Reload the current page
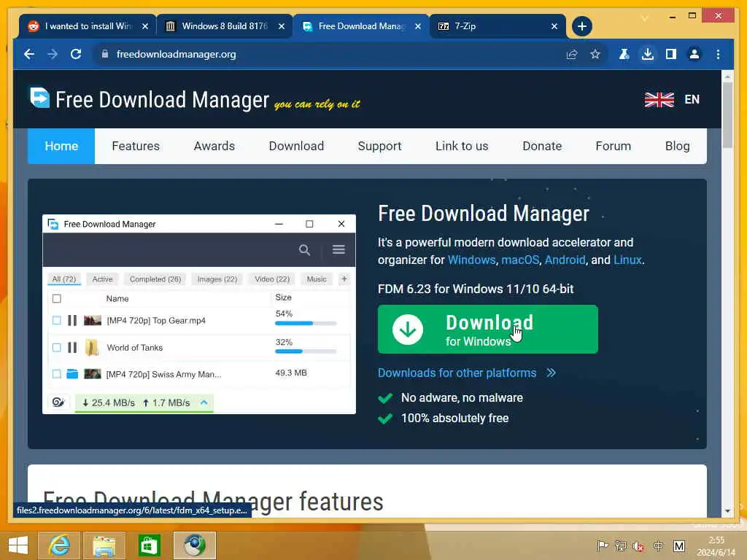This screenshot has width=747, height=560. [x=76, y=54]
